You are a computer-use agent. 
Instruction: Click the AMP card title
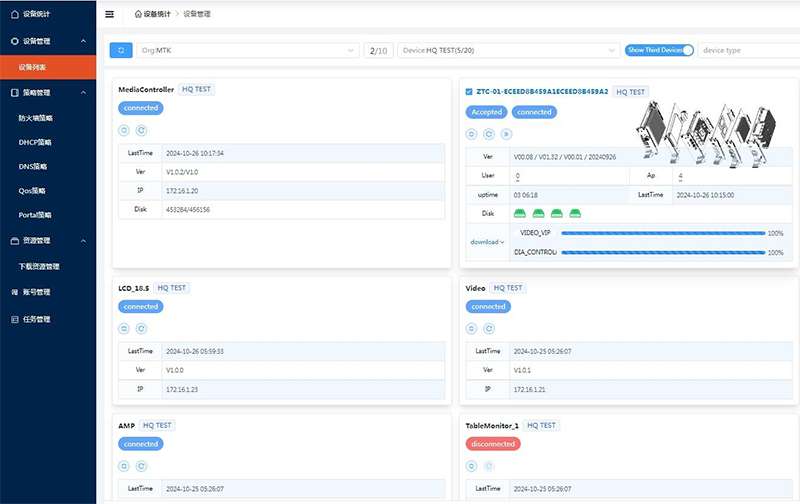click(127, 425)
